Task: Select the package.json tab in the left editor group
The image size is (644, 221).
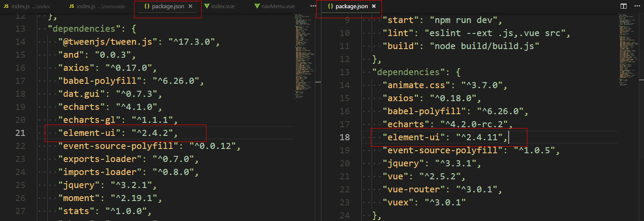Action: [x=167, y=7]
